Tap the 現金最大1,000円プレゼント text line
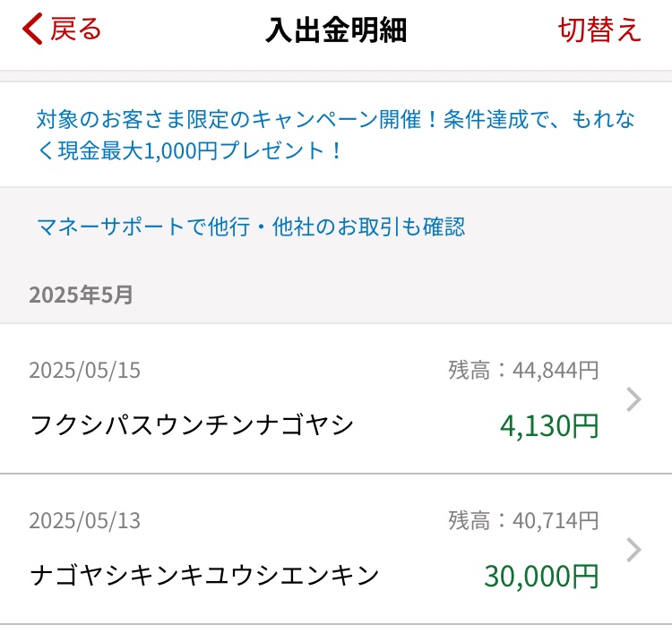The width and height of the screenshot is (672, 633). point(190,150)
